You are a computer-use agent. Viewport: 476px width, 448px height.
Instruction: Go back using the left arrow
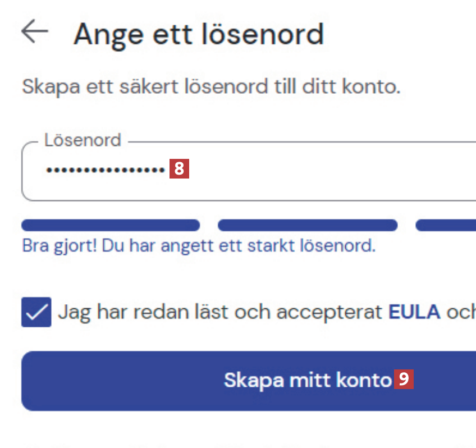(35, 32)
